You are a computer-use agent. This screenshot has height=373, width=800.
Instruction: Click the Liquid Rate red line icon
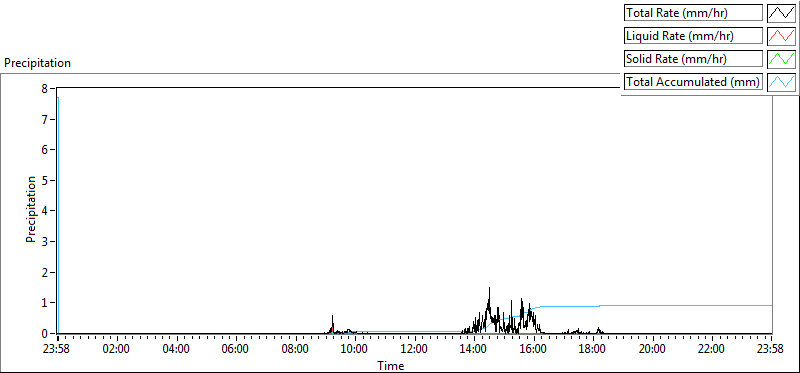click(x=781, y=36)
